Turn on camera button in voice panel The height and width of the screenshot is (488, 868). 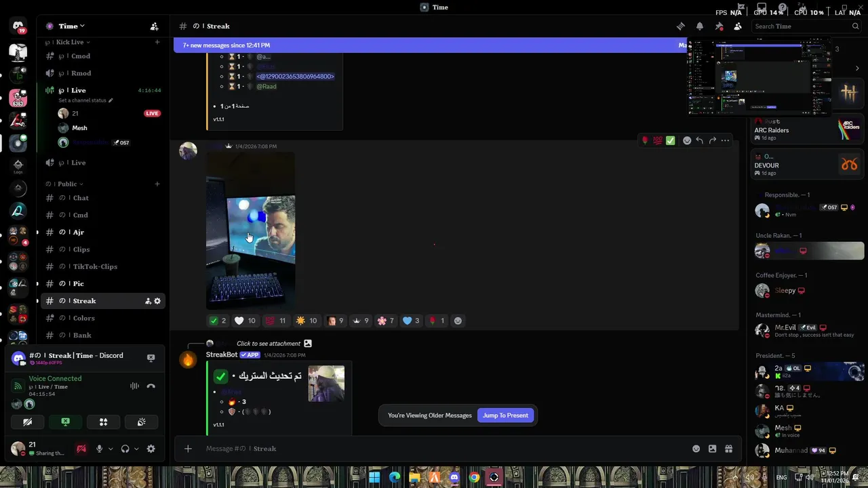[27, 422]
